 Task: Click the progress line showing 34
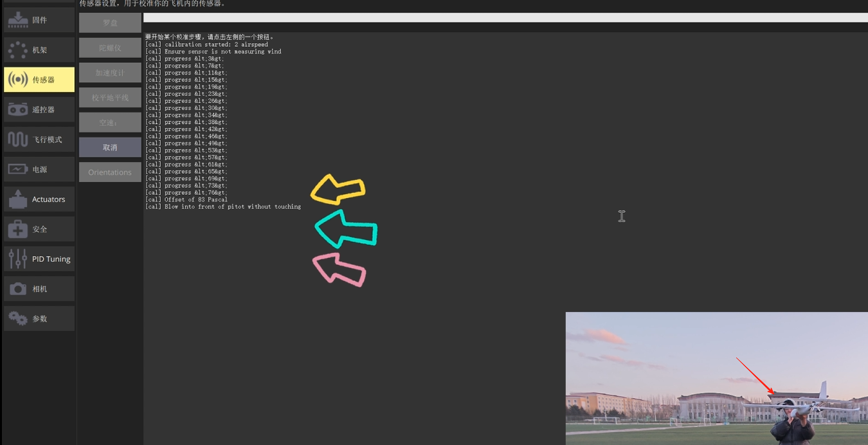pyautogui.click(x=186, y=115)
